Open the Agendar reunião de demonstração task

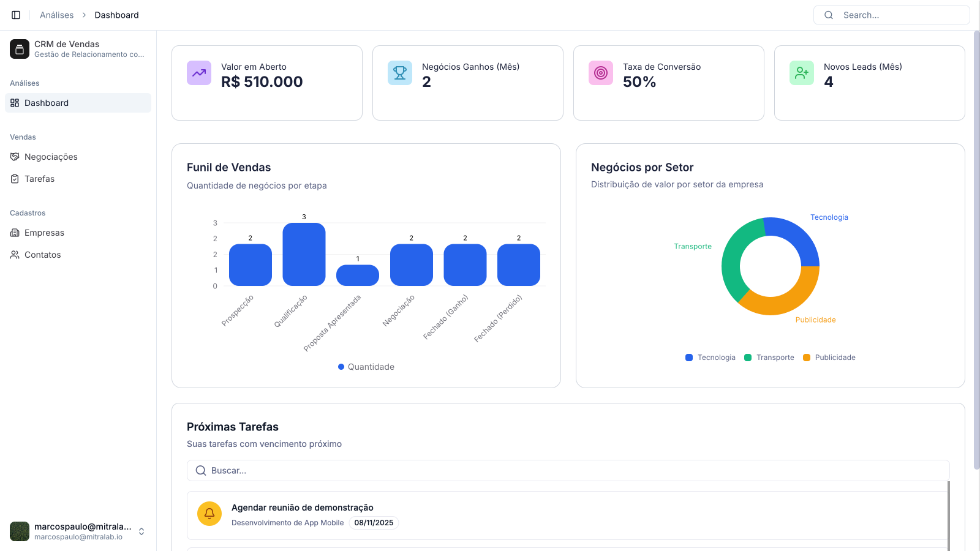point(302,508)
